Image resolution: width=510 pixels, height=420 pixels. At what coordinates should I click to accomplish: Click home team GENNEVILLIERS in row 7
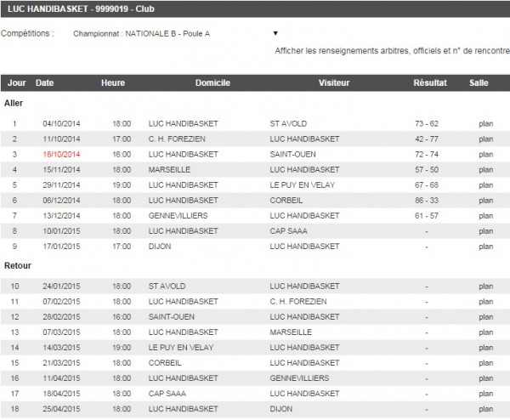178,215
